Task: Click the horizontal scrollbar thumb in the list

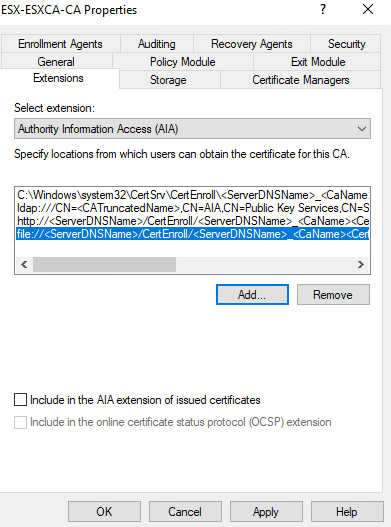Action: [x=104, y=265]
